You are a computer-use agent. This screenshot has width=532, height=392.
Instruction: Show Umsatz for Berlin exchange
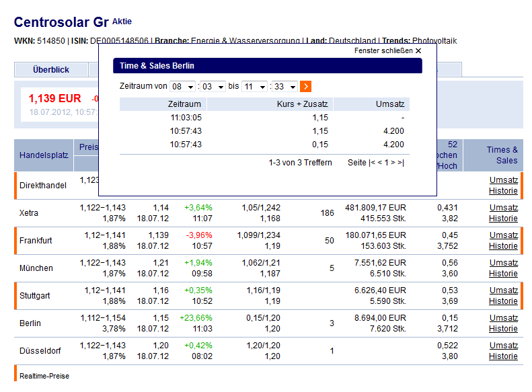(x=503, y=318)
